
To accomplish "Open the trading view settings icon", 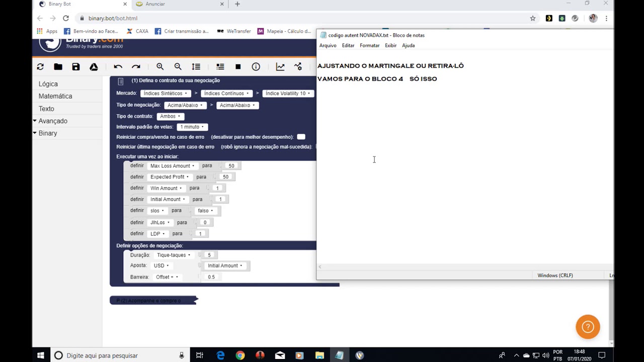I will (x=298, y=67).
